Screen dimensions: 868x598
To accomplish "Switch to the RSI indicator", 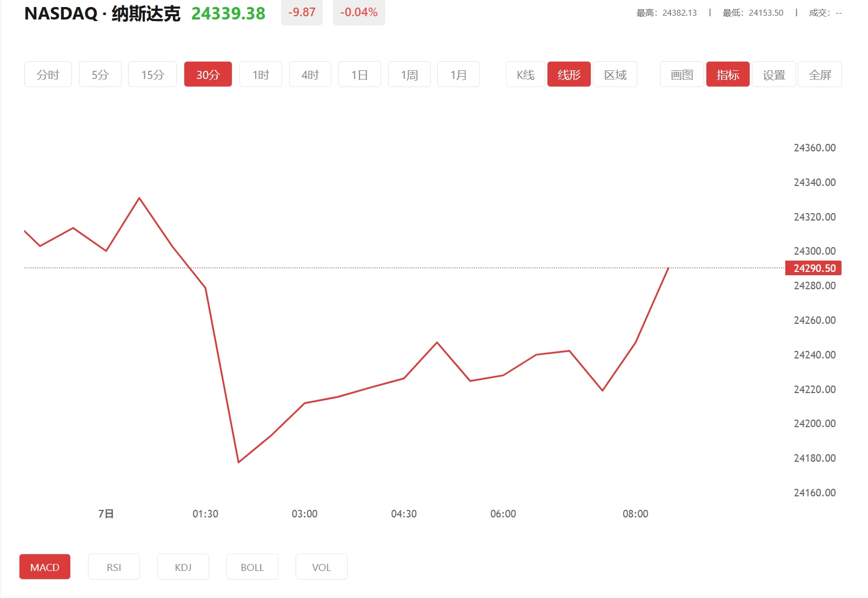I will (113, 567).
